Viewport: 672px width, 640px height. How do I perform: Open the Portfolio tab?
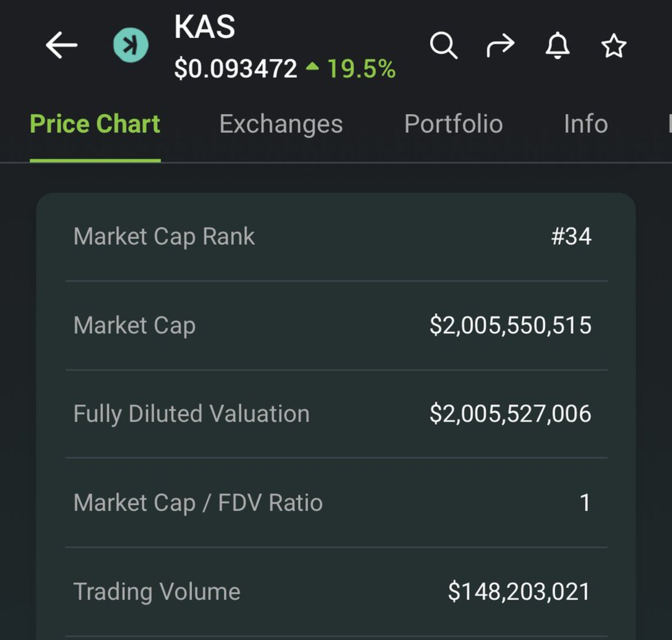(454, 123)
